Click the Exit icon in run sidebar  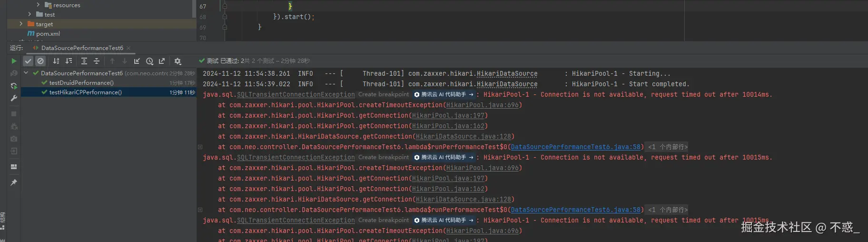(14, 151)
